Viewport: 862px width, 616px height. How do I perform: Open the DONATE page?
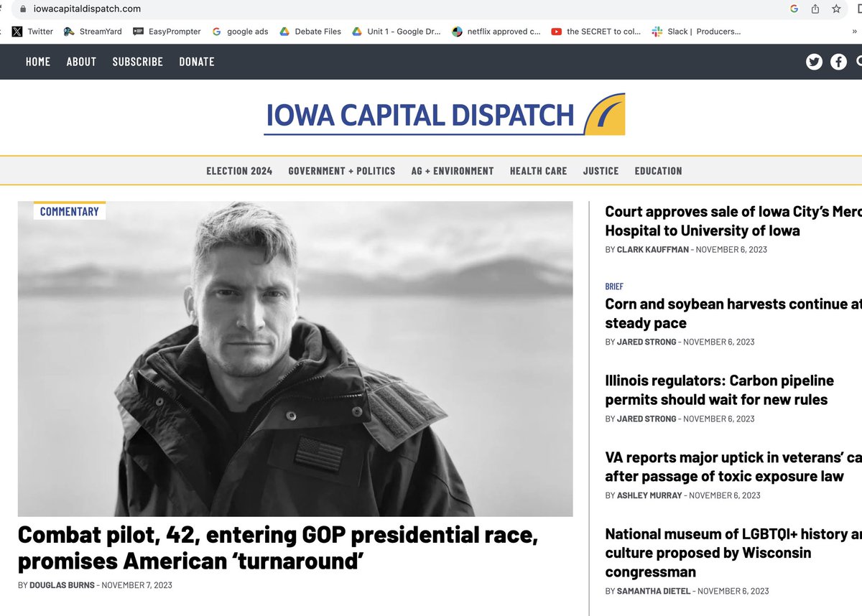point(197,62)
